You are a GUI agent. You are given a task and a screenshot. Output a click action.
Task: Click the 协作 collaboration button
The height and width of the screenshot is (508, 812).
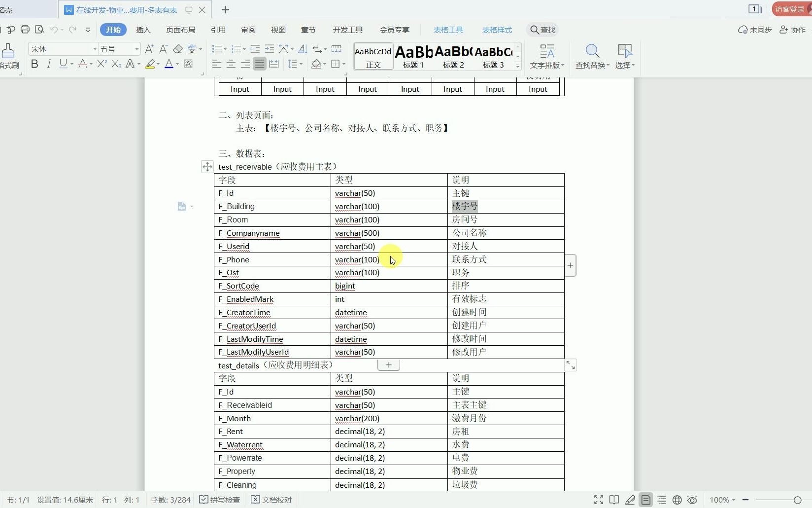(792, 30)
